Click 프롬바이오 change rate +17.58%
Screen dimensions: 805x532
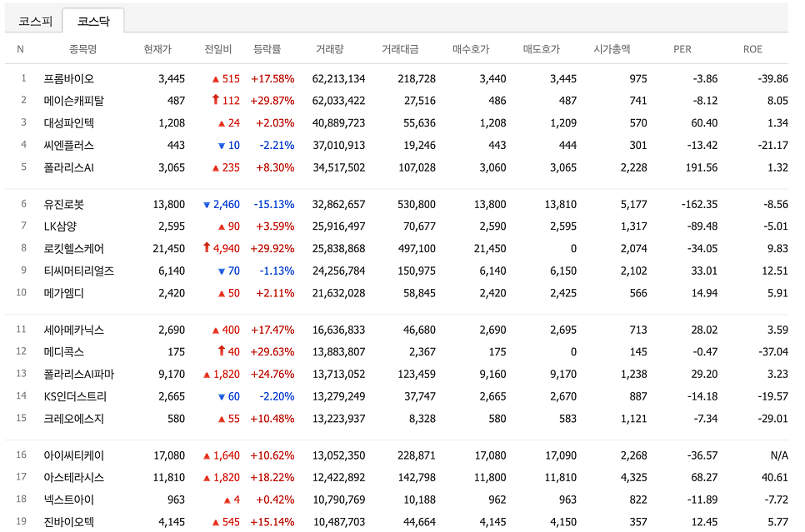point(272,78)
